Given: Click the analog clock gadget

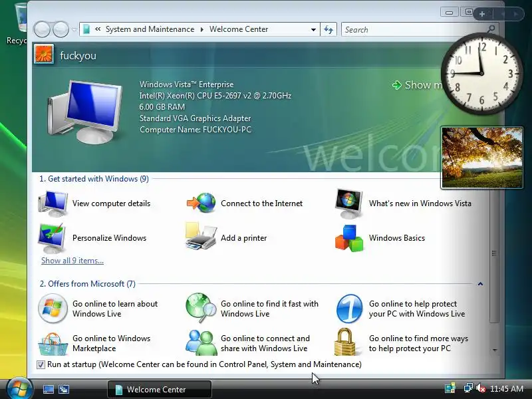Looking at the screenshot, I should pyautogui.click(x=481, y=73).
